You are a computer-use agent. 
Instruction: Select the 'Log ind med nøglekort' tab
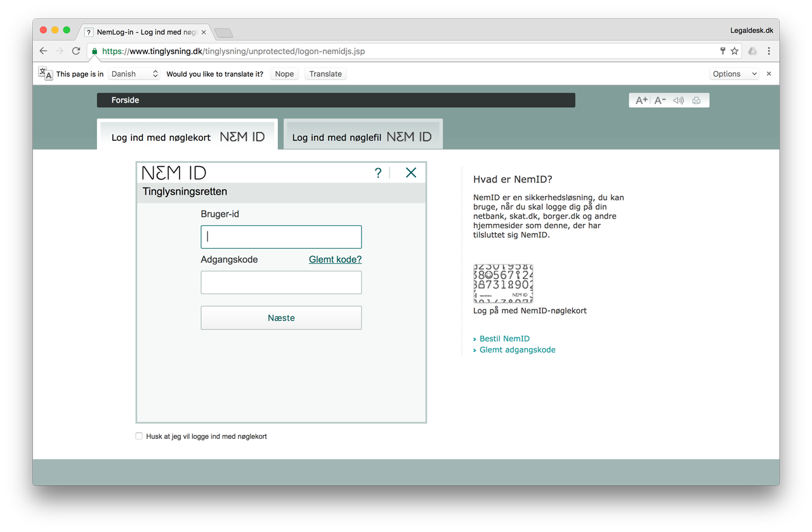[x=188, y=135]
